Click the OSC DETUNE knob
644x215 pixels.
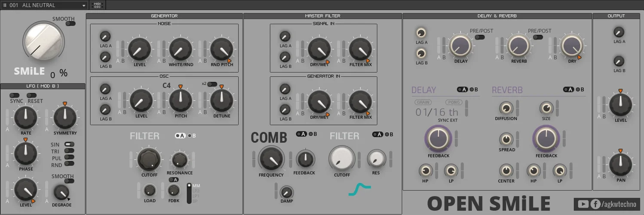point(221,101)
